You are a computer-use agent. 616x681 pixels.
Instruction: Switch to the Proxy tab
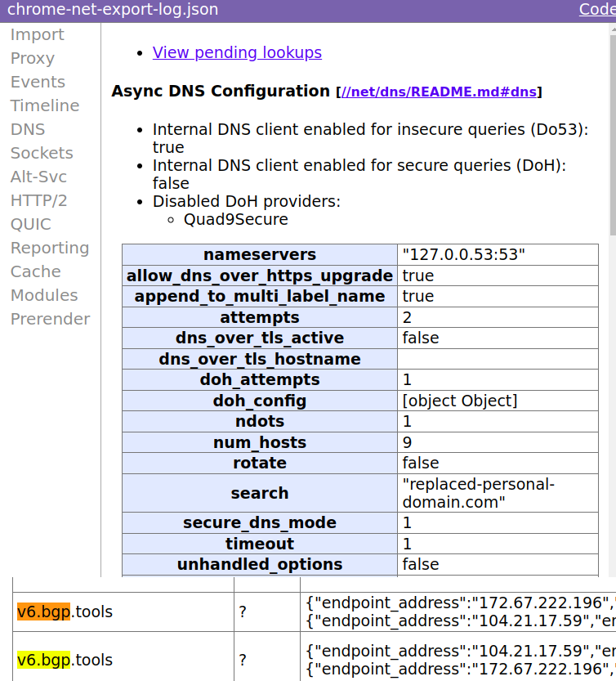(33, 58)
